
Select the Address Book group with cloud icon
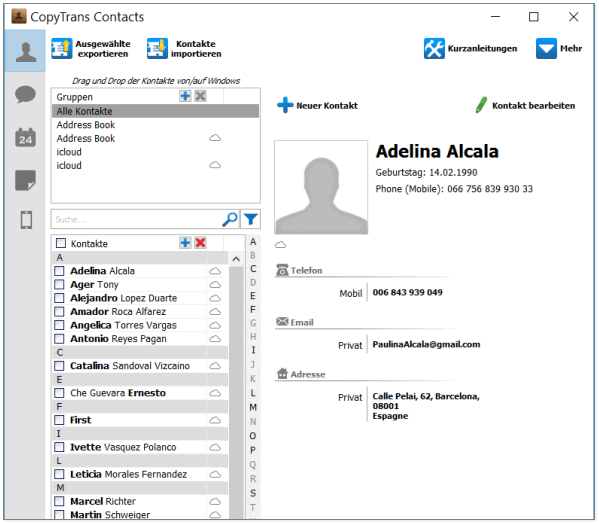155,138
